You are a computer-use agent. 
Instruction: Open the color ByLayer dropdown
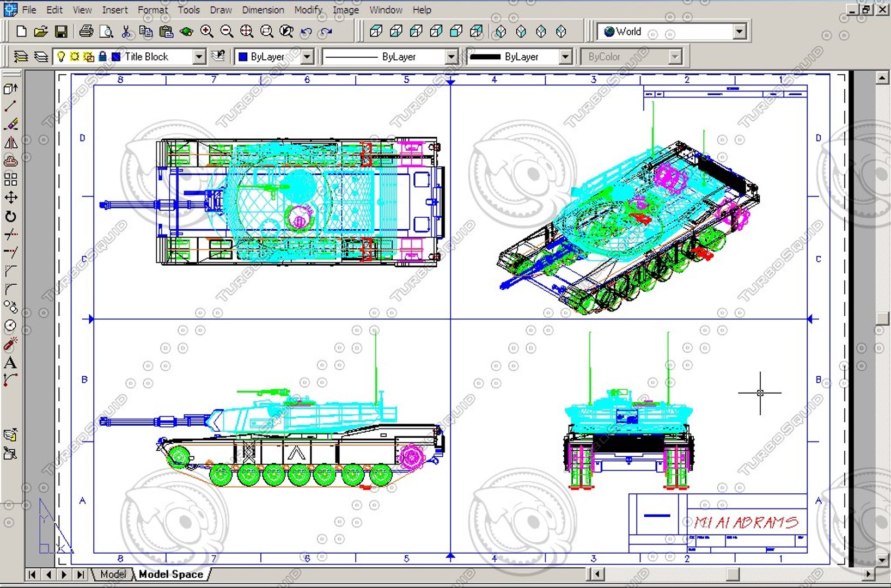pos(308,57)
